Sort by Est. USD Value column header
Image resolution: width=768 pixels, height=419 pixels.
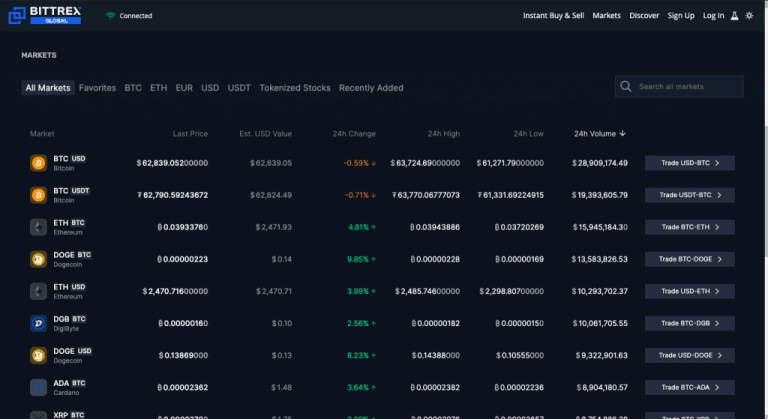tap(265, 134)
